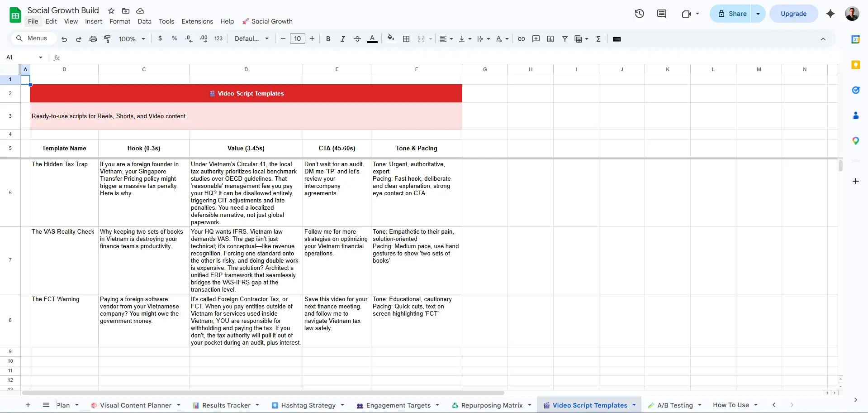This screenshot has width=868, height=413.
Task: Open Google Keep side panel
Action: pos(856,65)
